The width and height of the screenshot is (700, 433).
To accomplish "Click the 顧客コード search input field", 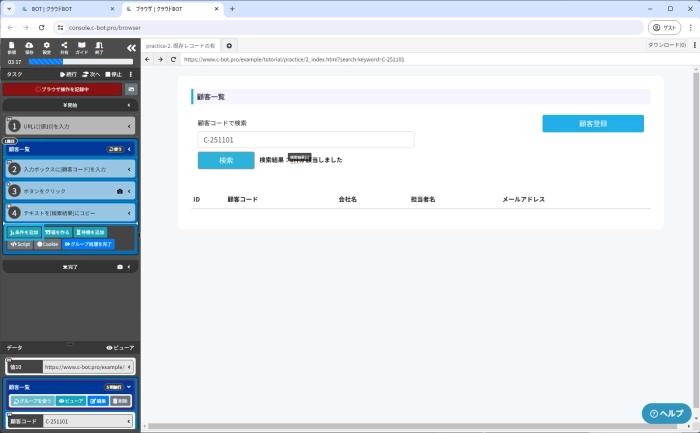I will click(x=306, y=140).
